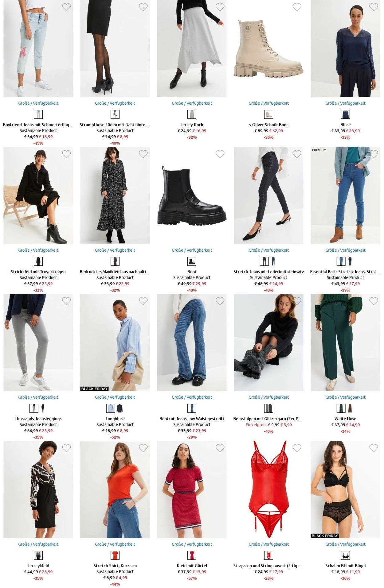Add Jerseykleid to wishlist heart
384x588 pixels.
tap(66, 448)
